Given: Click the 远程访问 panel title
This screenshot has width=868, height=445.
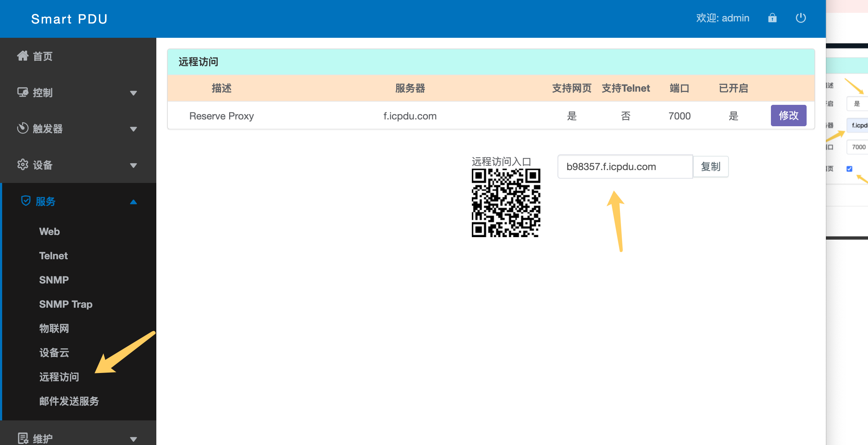Looking at the screenshot, I should (198, 62).
